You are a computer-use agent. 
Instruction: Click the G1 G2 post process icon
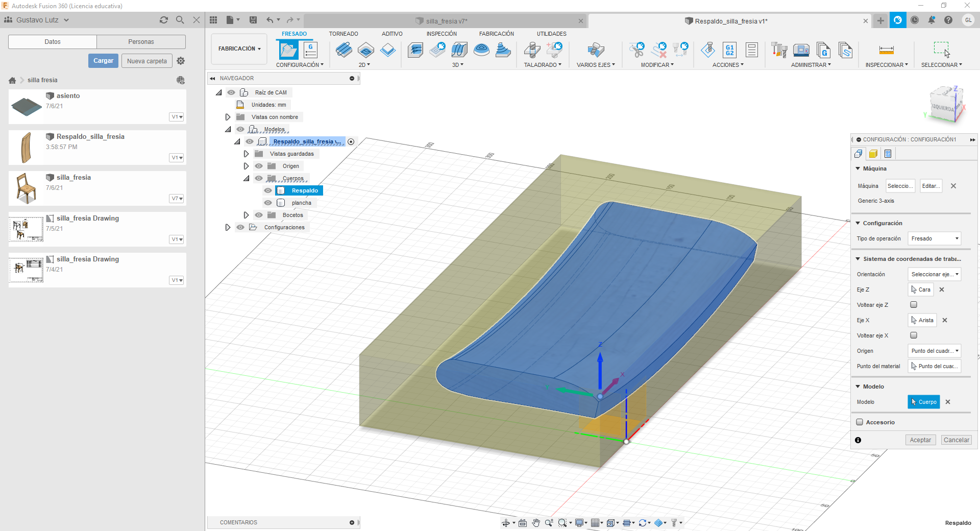(730, 50)
